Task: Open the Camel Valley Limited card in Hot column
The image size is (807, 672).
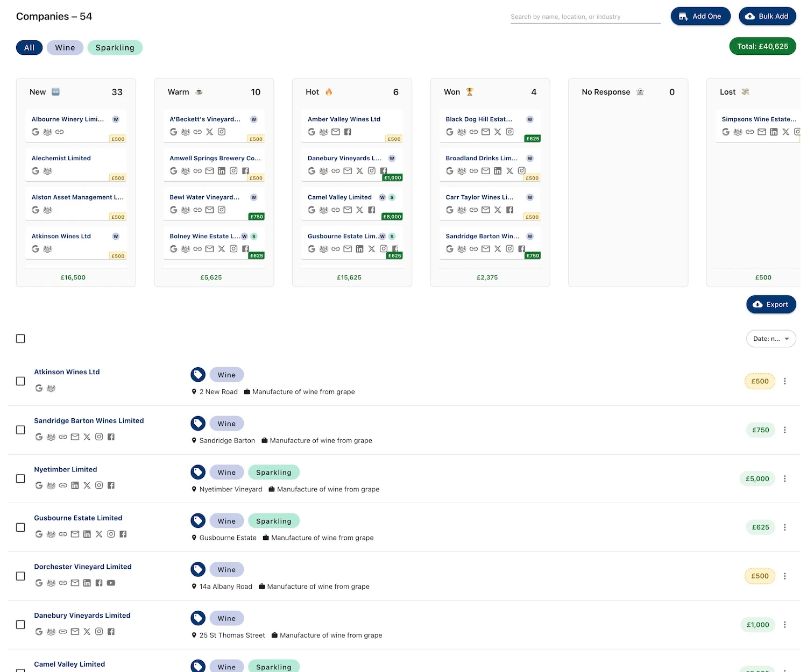Action: click(x=352, y=204)
